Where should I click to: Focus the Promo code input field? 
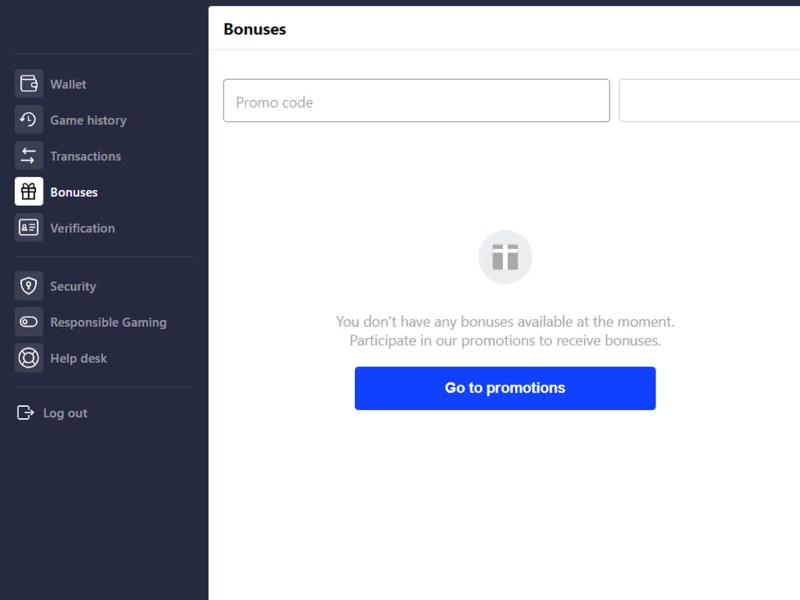tap(416, 101)
